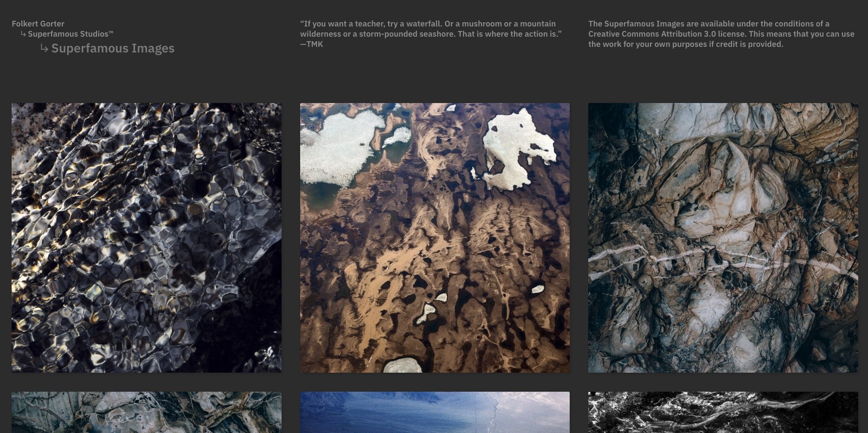Open the Folkert Gorter link
The image size is (868, 433).
point(38,23)
